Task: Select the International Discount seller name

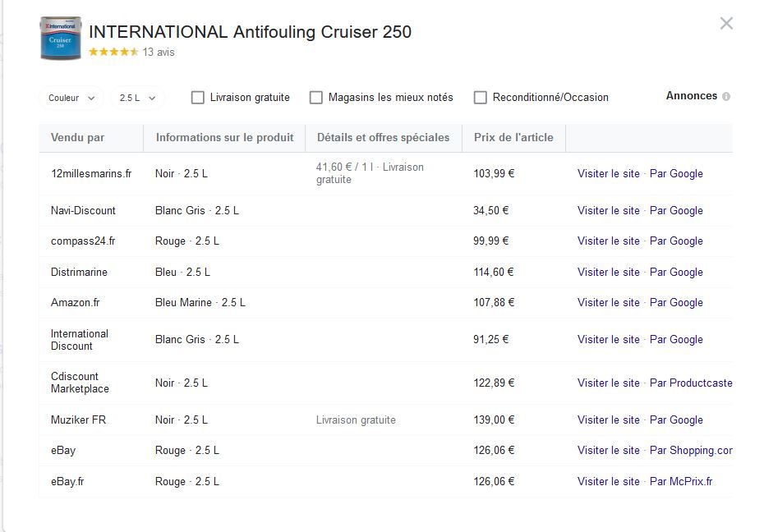Action: (80, 340)
